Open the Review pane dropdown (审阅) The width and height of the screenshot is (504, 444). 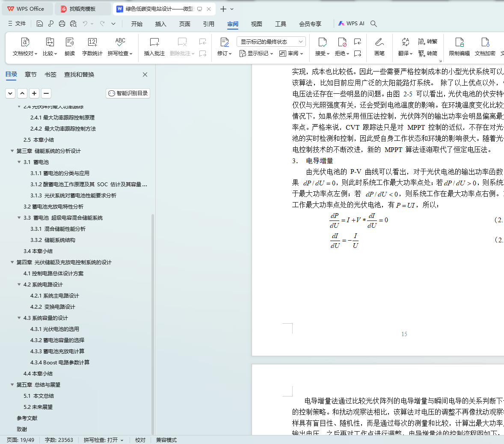291,54
